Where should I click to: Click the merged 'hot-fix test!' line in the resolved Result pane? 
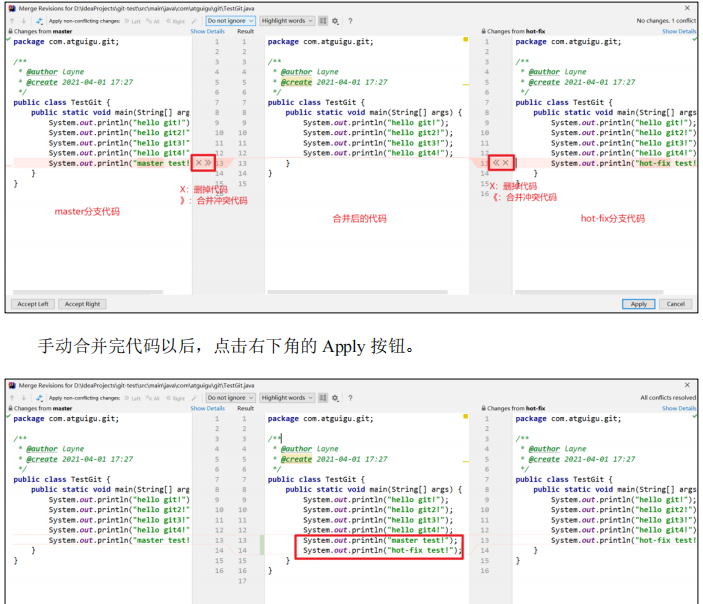pos(382,551)
